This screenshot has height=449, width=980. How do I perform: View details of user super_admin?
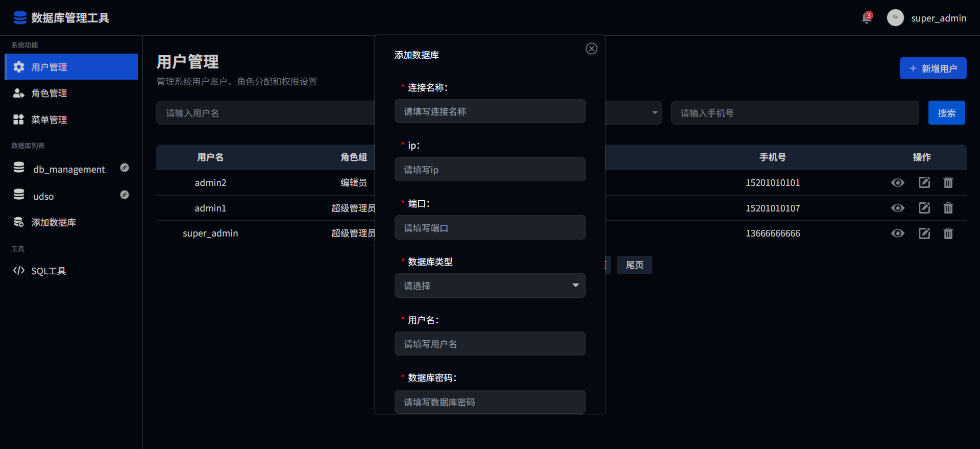click(897, 233)
